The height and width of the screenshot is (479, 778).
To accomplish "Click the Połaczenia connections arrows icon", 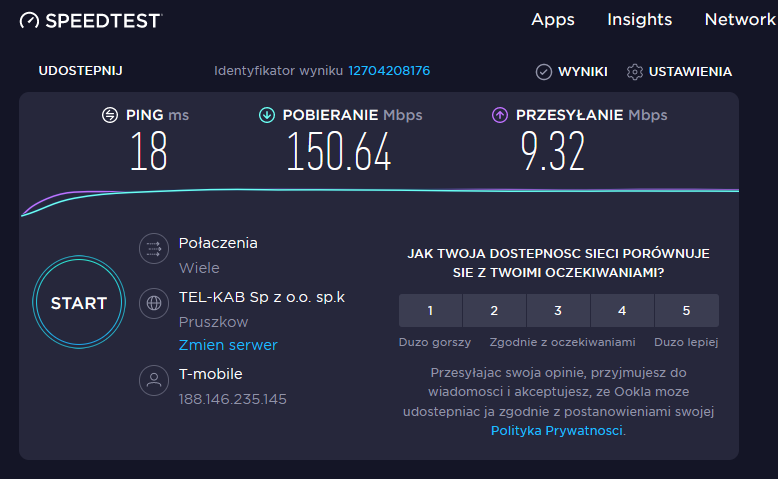I will 154,248.
